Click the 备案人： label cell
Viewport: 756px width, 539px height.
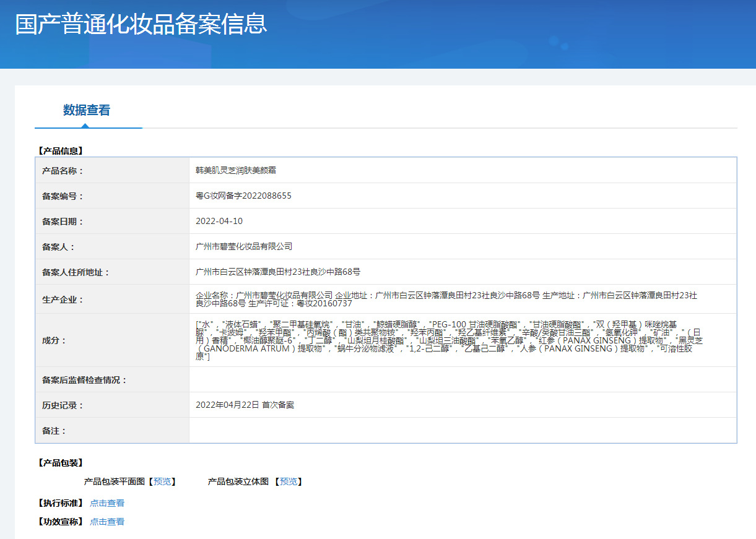click(112, 247)
